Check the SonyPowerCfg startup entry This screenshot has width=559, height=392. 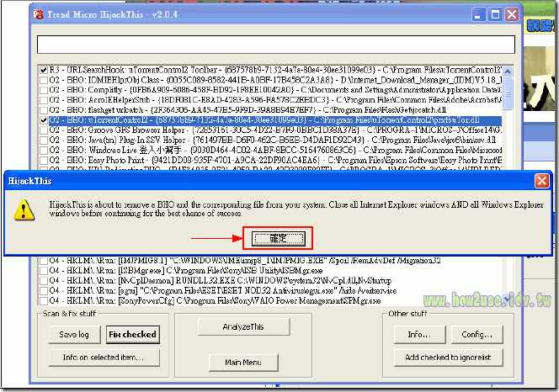coord(44,296)
